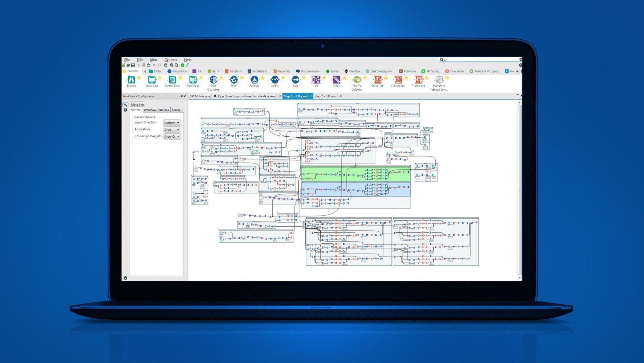Unfavorite the Sort tool star
The width and height of the screenshot is (644, 363).
pyautogui.click(x=304, y=78)
